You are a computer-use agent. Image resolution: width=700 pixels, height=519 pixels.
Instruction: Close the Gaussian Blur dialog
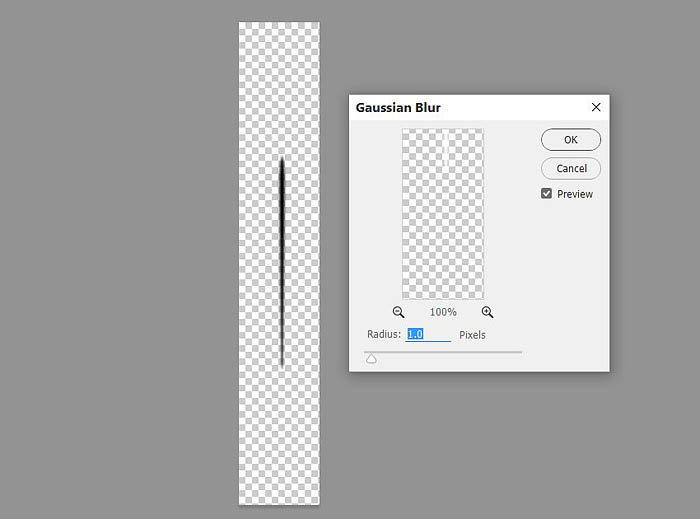(596, 107)
